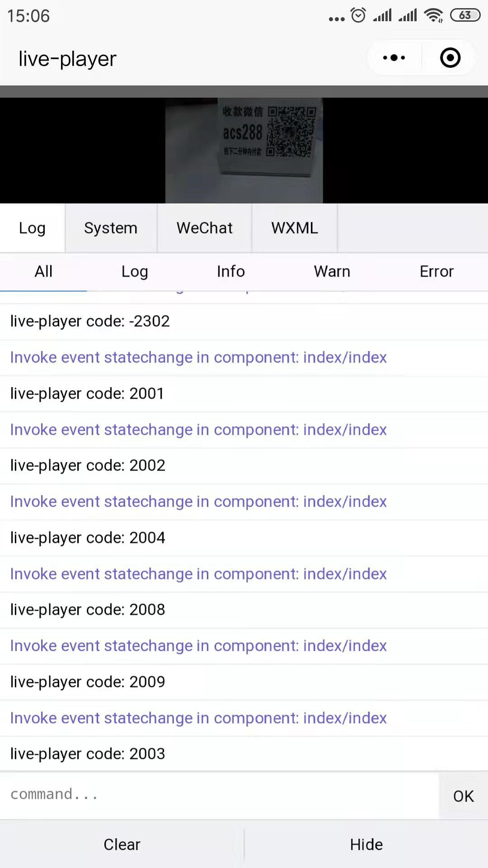Image resolution: width=488 pixels, height=868 pixels.
Task: Tap the Wi-Fi status icon
Action: (433, 15)
